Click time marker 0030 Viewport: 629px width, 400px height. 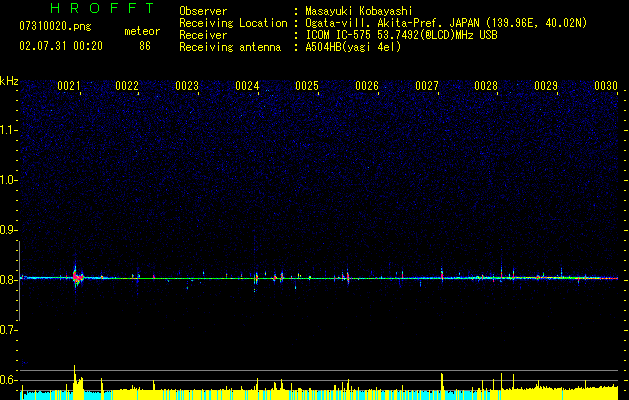click(606, 86)
